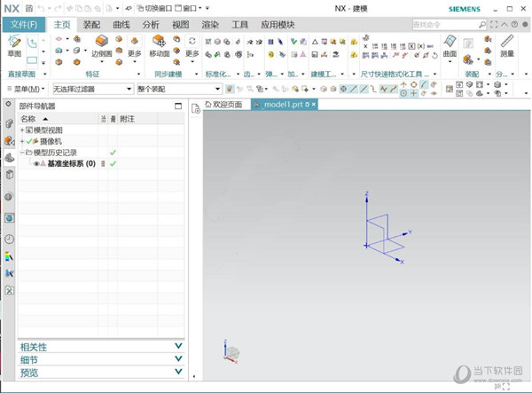Open the Assembly Navigator in resource bar
The image size is (532, 393).
(x=9, y=123)
